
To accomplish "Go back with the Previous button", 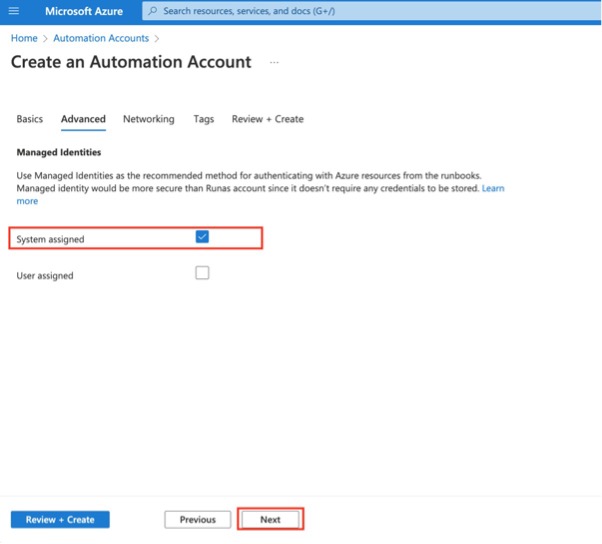I will (198, 519).
